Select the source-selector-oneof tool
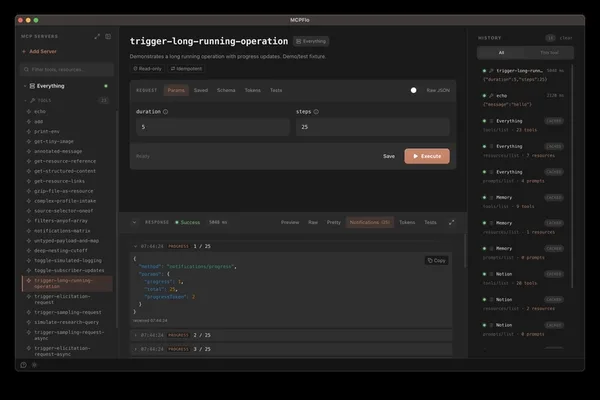The width and height of the screenshot is (600, 400). 64,211
